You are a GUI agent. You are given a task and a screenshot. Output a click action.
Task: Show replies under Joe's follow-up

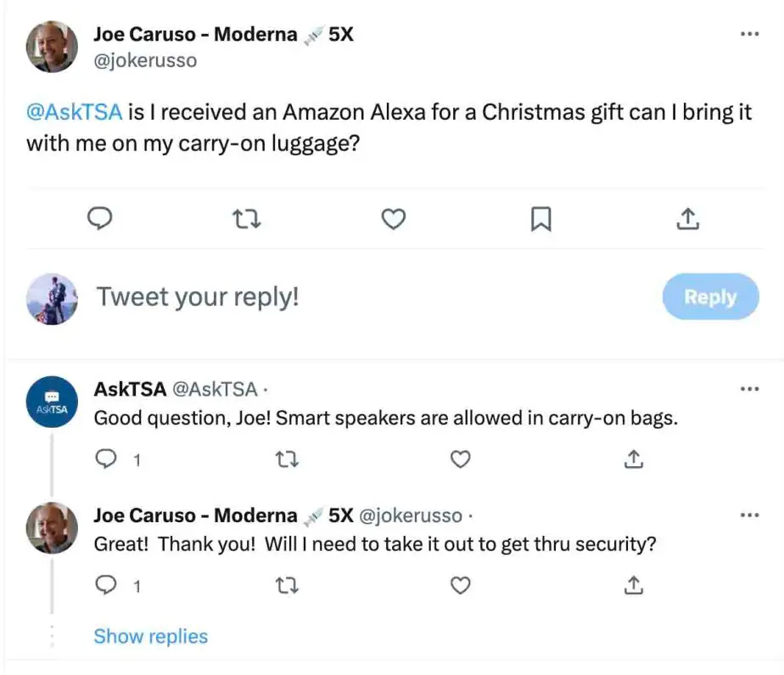(150, 636)
